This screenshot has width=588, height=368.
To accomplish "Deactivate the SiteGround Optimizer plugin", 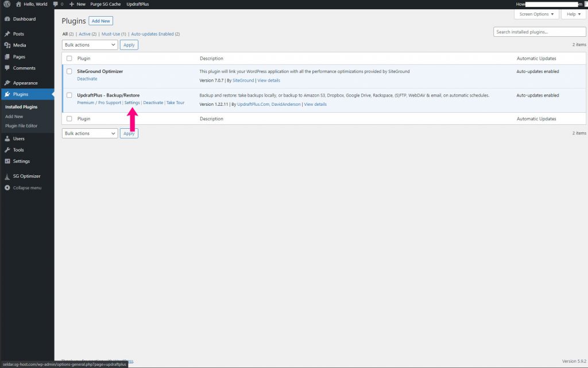I will [87, 79].
